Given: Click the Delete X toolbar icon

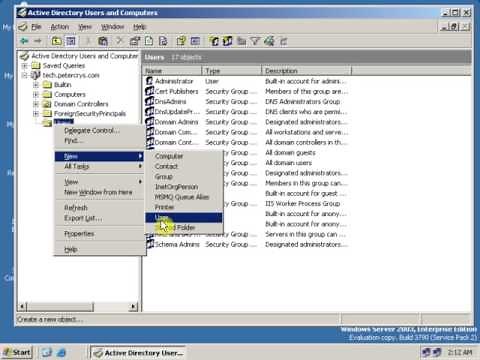Looking at the screenshot, I should (x=119, y=41).
